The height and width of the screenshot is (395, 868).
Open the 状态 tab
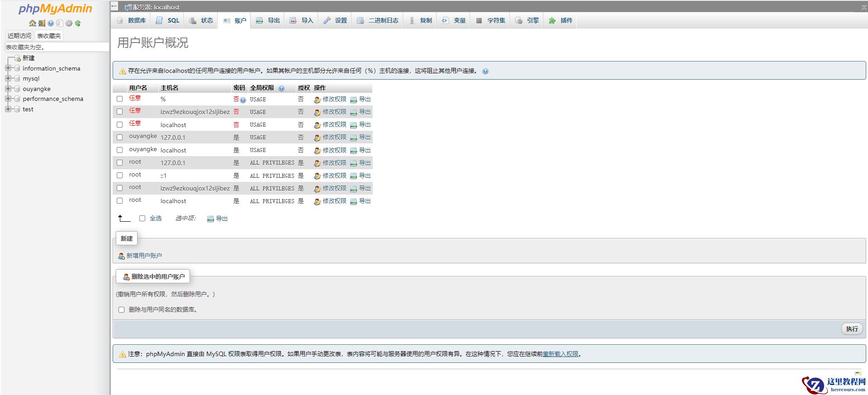(201, 20)
